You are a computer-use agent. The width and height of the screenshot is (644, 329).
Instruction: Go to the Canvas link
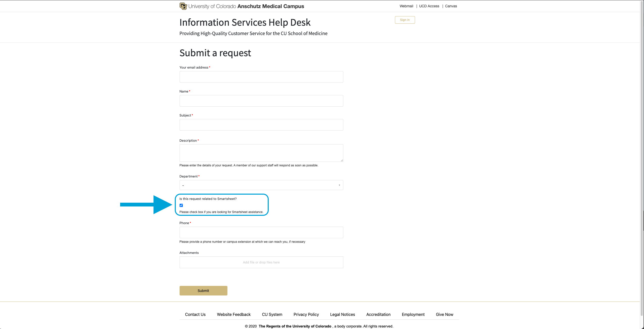tap(451, 6)
